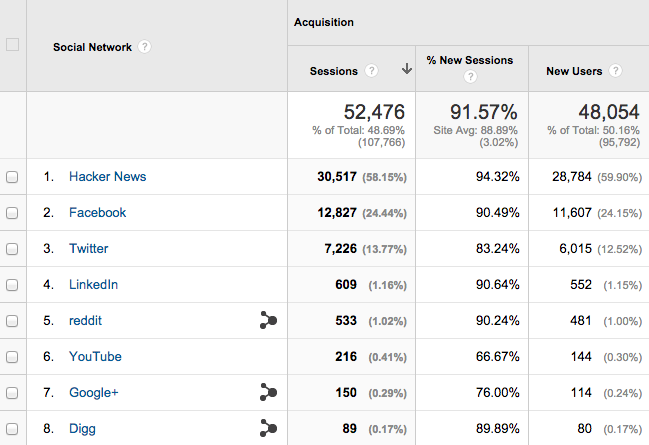Click the Sessions sort descending arrow
Image resolution: width=649 pixels, height=445 pixels.
pos(407,69)
